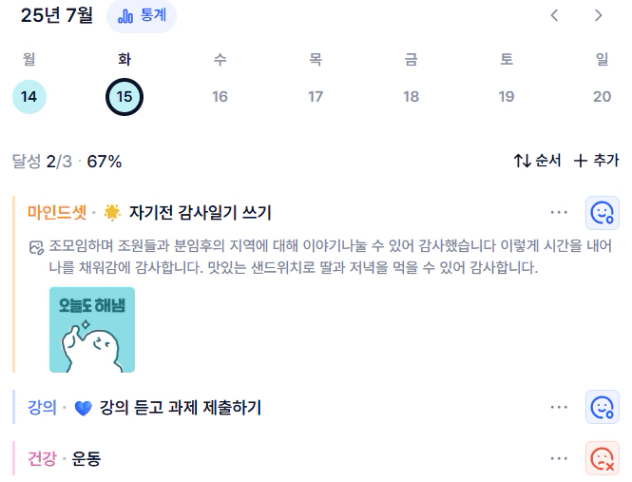
Task: Toggle smiley status for 강의 듣고 과제 제출하기
Action: (602, 407)
